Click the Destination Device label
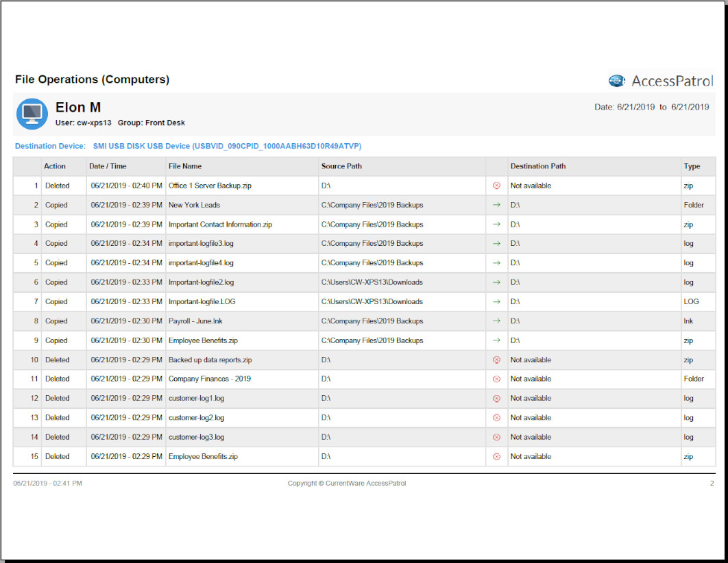 (x=50, y=146)
